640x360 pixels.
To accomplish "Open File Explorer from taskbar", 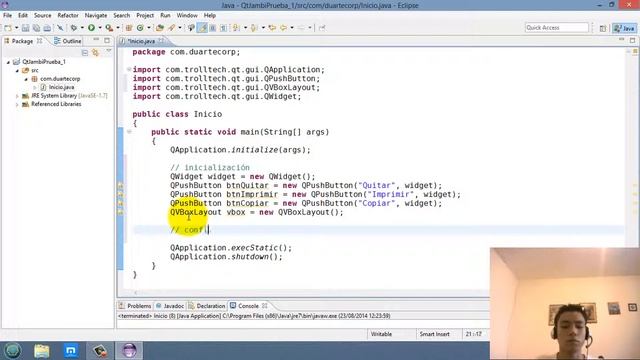I will [42, 351].
